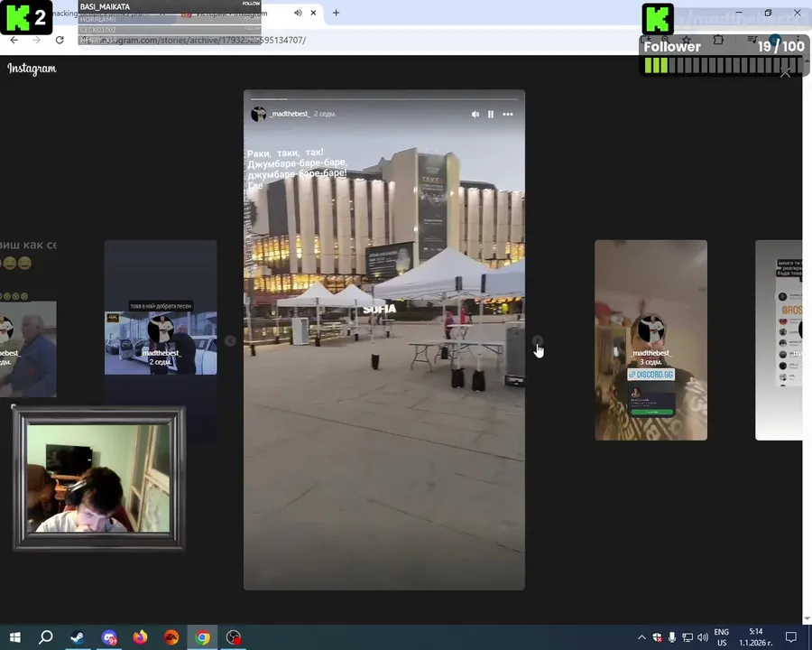Go to the previous story using the left arrow

point(230,340)
